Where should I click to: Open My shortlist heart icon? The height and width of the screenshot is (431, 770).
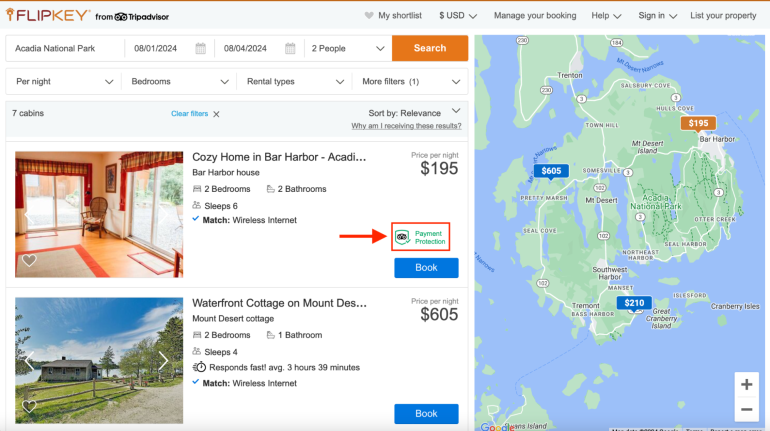(x=369, y=16)
